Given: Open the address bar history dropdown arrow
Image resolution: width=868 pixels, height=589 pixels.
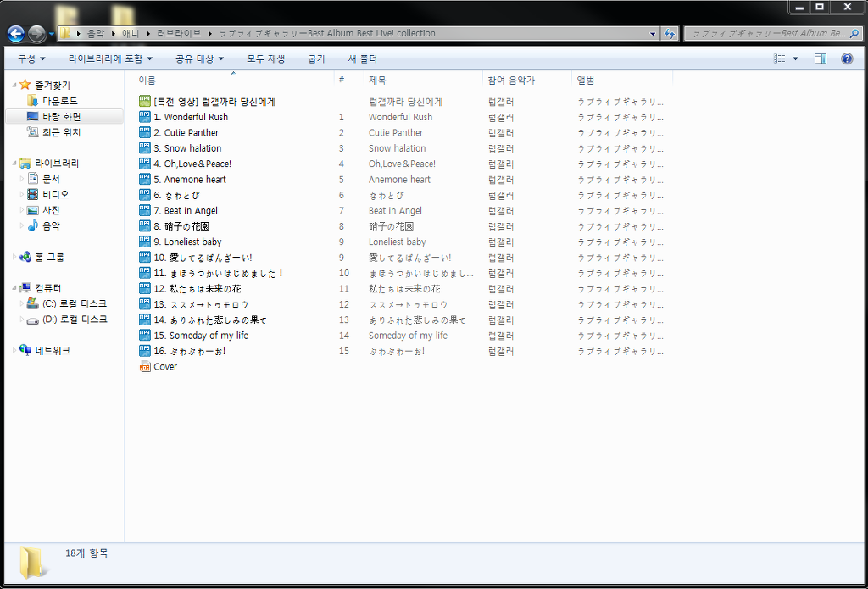Looking at the screenshot, I should click(x=654, y=33).
